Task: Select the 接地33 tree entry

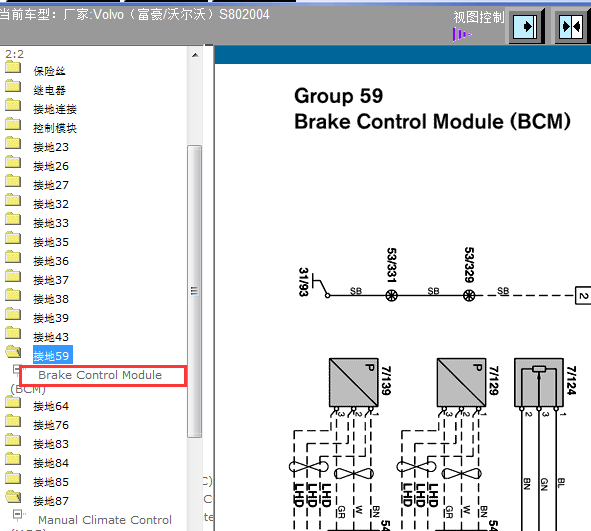Action: point(51,223)
